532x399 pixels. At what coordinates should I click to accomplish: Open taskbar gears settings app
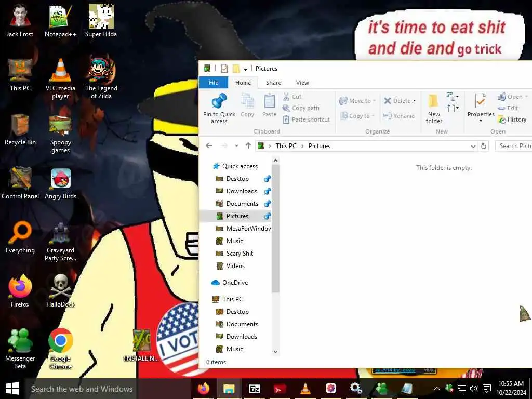point(356,388)
